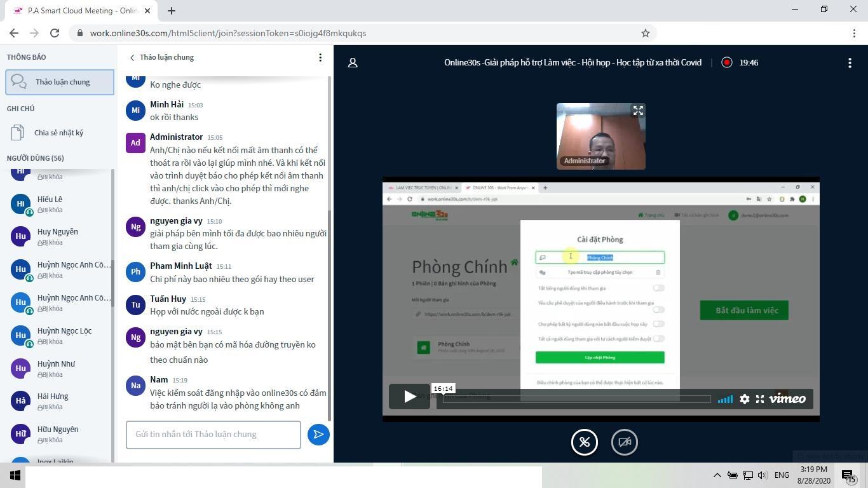Click Nam avatar in chat

pos(135,385)
